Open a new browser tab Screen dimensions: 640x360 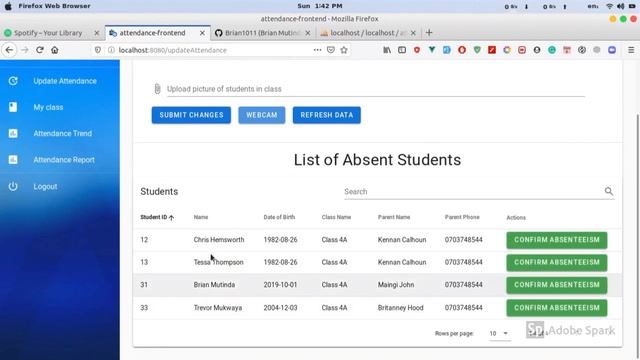(x=429, y=33)
